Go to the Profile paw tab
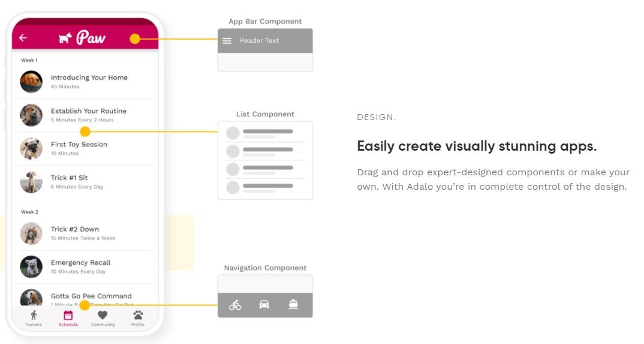644x344 pixels. 138,318
